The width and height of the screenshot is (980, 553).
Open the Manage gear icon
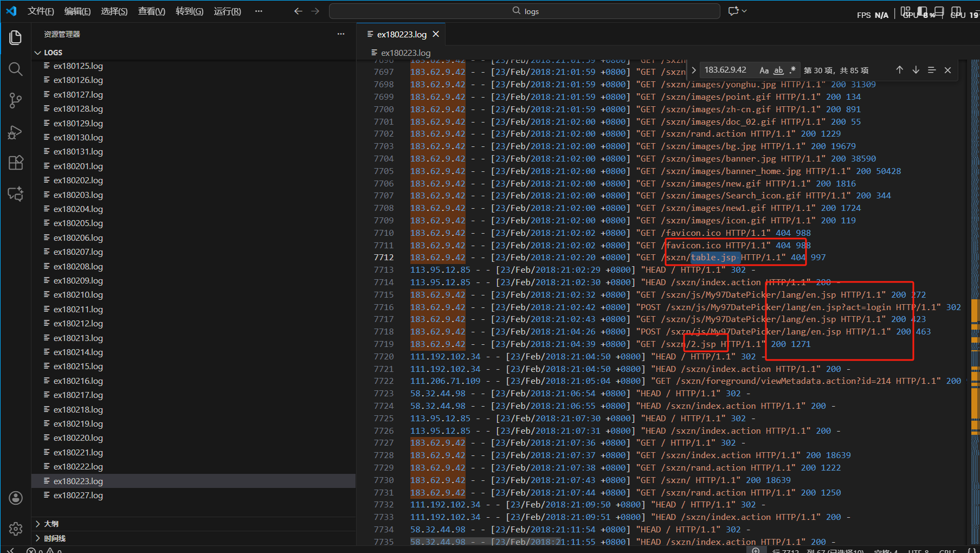[16, 529]
